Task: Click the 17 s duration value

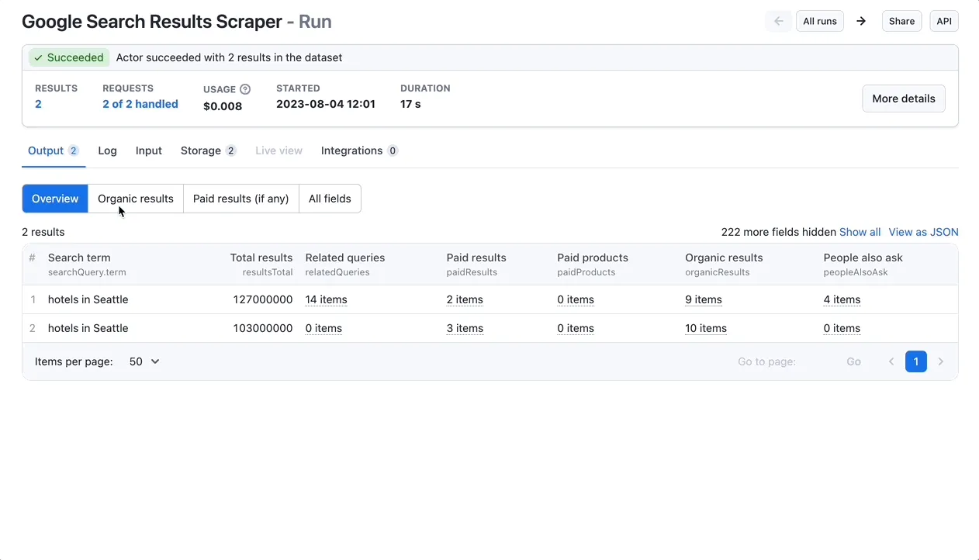Action: point(410,104)
